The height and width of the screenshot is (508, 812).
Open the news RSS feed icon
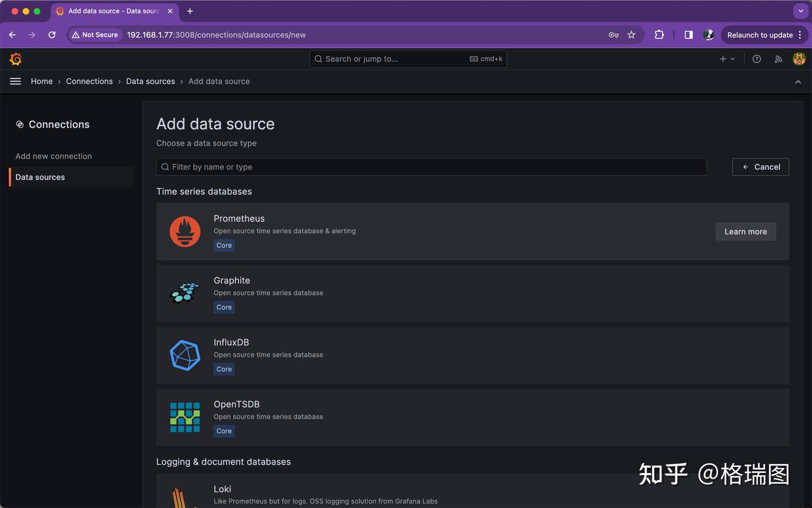click(x=778, y=59)
